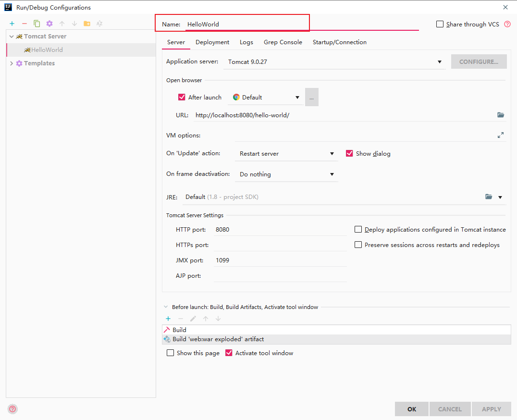This screenshot has height=420, width=517.
Task: Create a new configuration folder
Action: 87,24
